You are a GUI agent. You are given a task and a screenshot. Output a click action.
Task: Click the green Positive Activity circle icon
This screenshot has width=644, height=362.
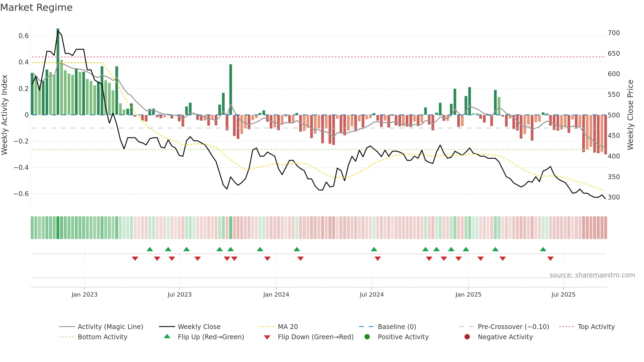coord(367,337)
